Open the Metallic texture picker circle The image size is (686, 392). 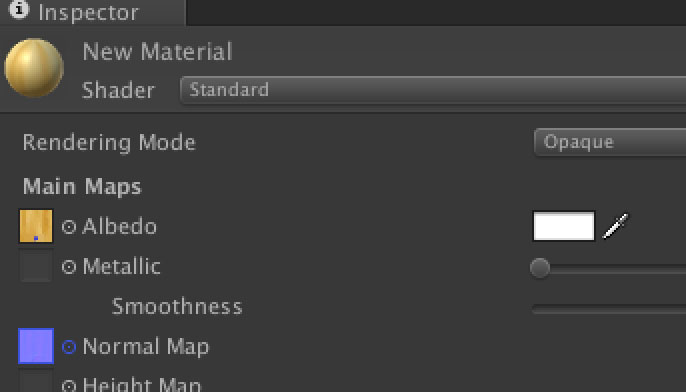coord(69,266)
